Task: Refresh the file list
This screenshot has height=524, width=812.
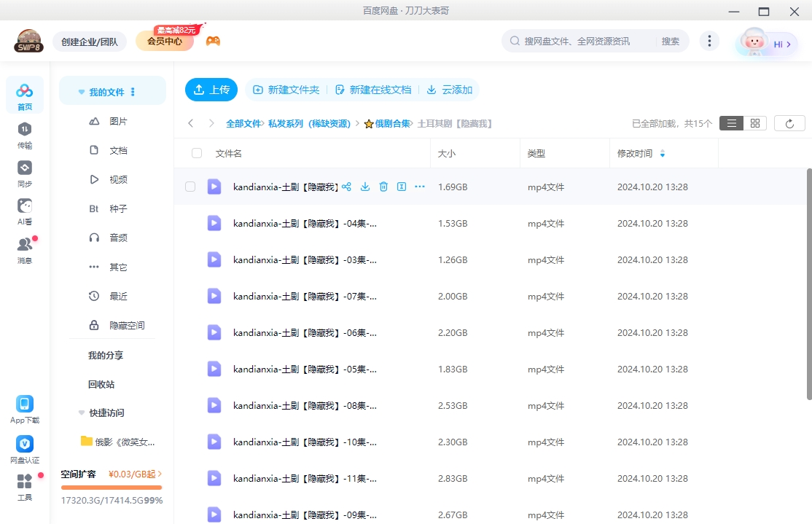Action: point(789,122)
